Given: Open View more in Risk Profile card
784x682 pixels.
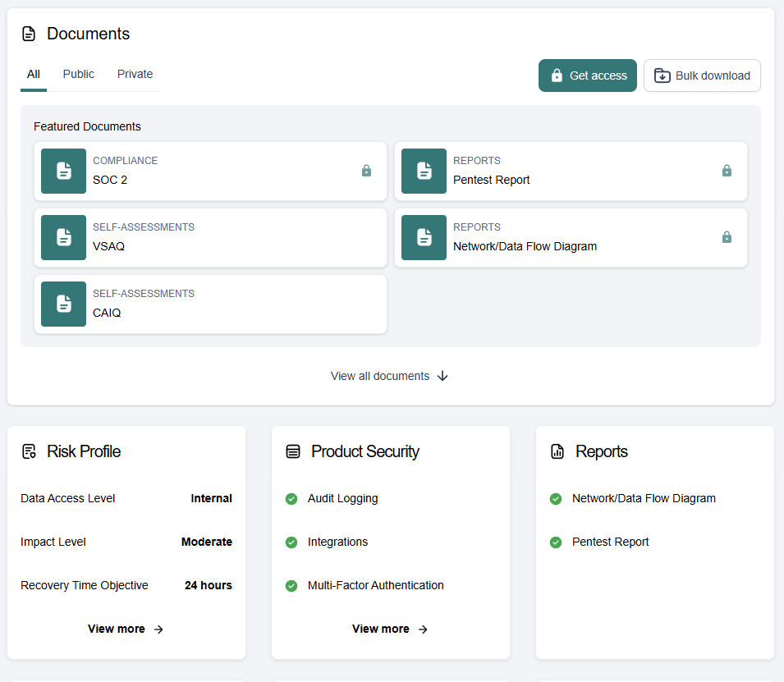Looking at the screenshot, I should (126, 629).
